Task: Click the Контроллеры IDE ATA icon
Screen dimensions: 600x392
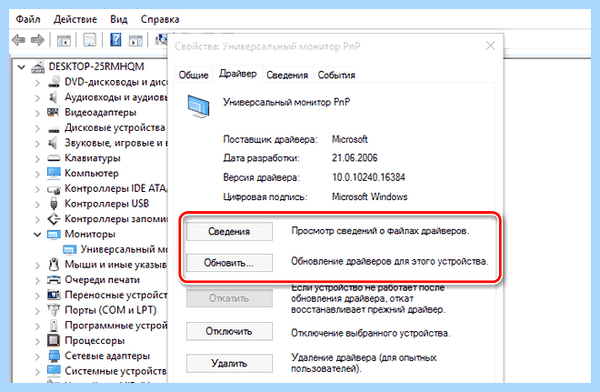Action: [x=54, y=189]
